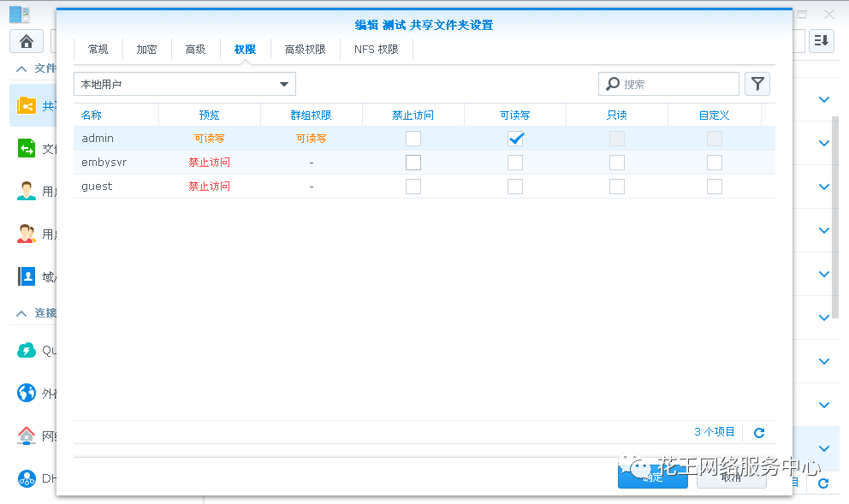Select 文件服务 in the left sidebar
Viewport: 849px width, 504px height.
[x=28, y=149]
